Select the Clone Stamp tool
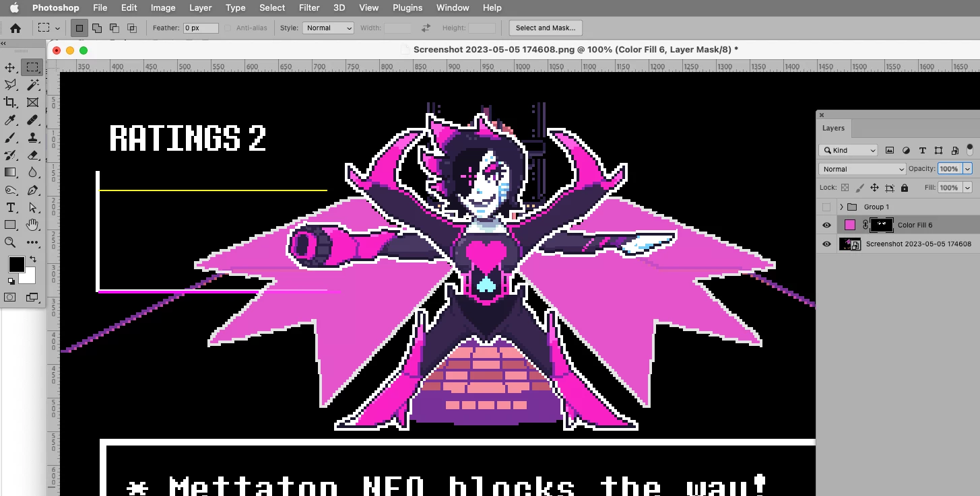Viewport: 980px width, 496px height. point(32,137)
